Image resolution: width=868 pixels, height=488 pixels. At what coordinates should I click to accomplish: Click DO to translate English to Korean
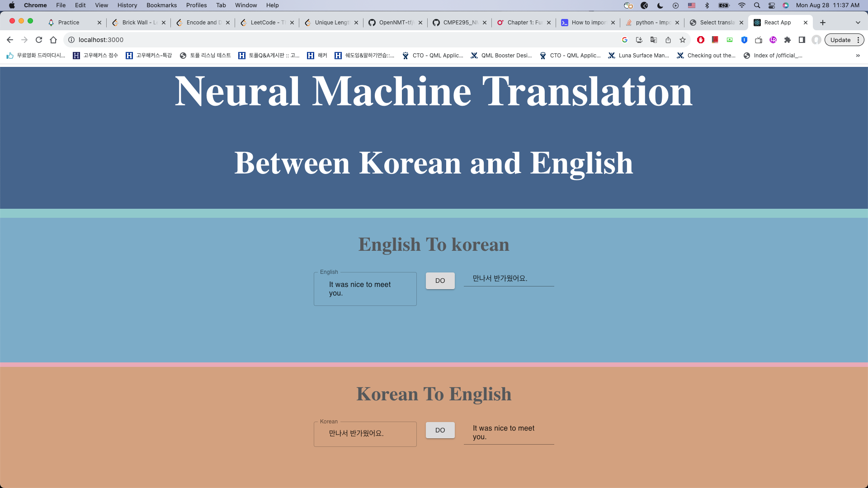(x=439, y=281)
